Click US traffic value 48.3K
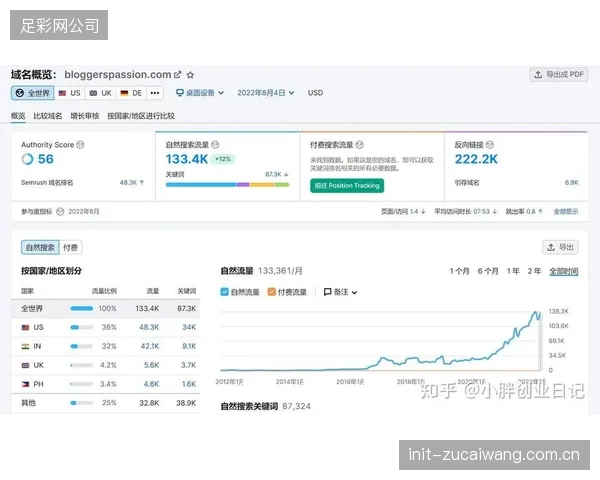The width and height of the screenshot is (600, 480). 149,328
